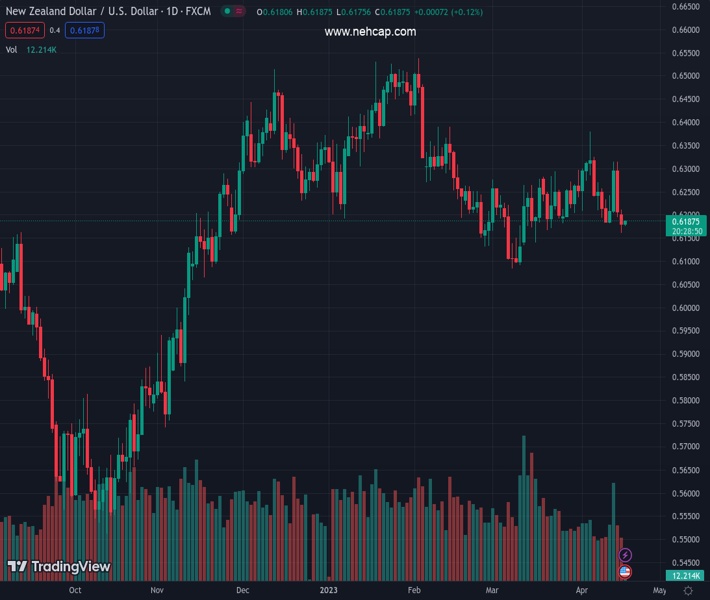This screenshot has height=600, width=710.
Task: Click the red sell price 0.61874 button
Action: (x=23, y=30)
